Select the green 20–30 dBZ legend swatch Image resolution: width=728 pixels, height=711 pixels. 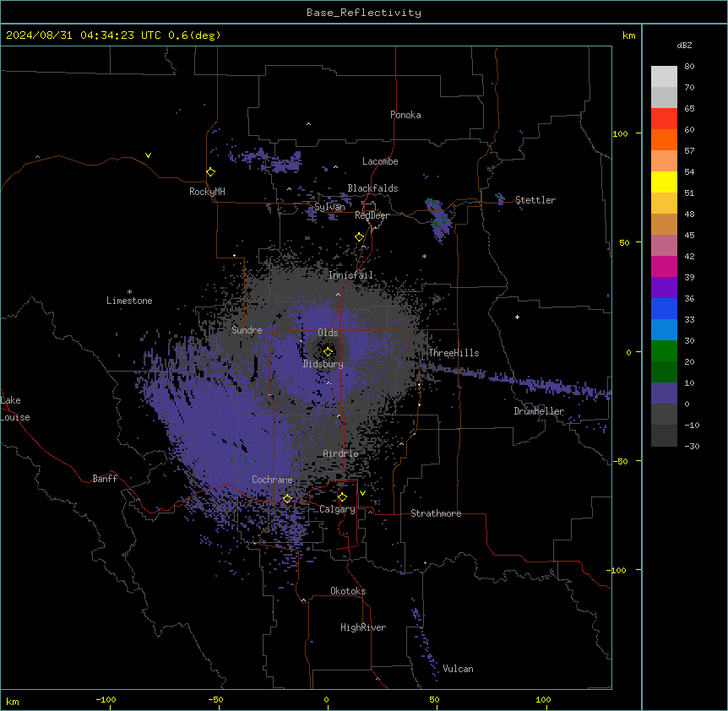point(664,351)
